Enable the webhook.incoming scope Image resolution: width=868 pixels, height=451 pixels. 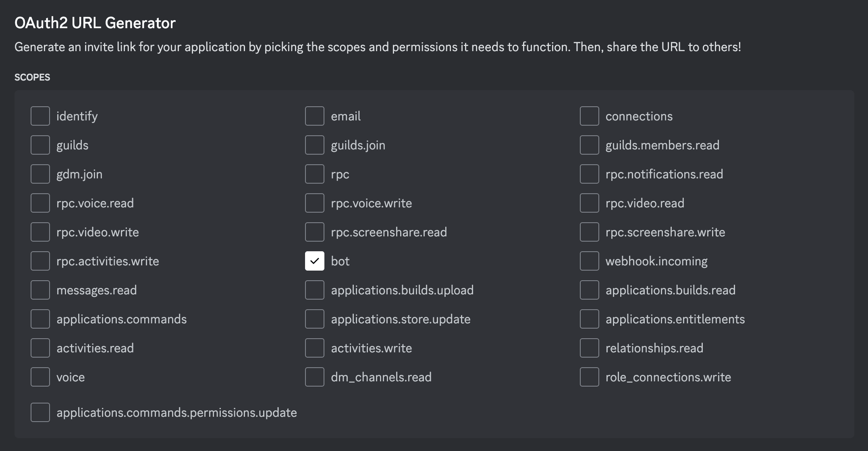pyautogui.click(x=589, y=261)
